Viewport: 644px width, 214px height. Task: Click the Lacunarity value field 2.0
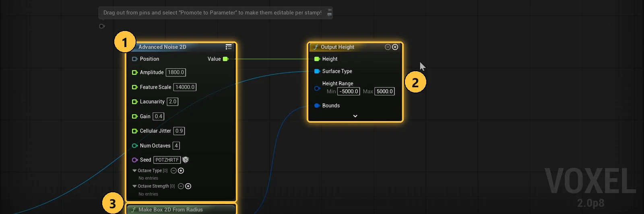(x=173, y=102)
